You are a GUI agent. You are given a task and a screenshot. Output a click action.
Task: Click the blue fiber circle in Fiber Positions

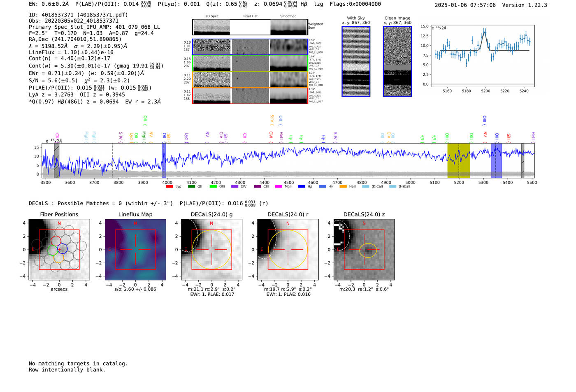[x=62, y=249]
